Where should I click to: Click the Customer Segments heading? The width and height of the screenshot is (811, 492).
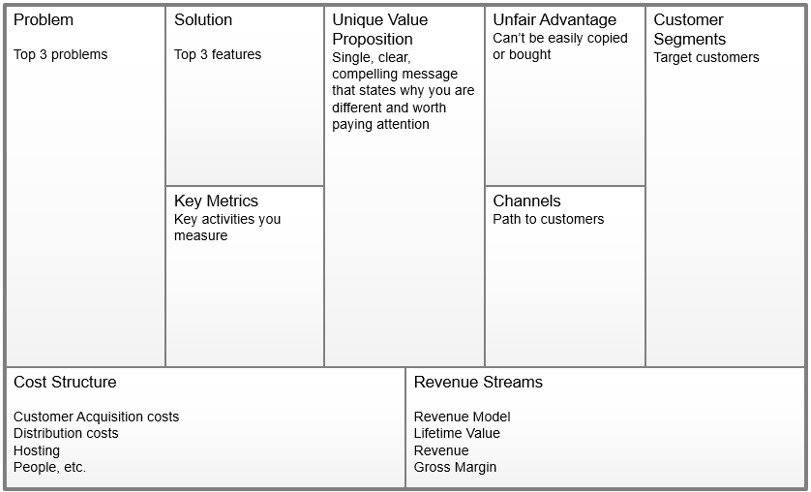pos(689,29)
